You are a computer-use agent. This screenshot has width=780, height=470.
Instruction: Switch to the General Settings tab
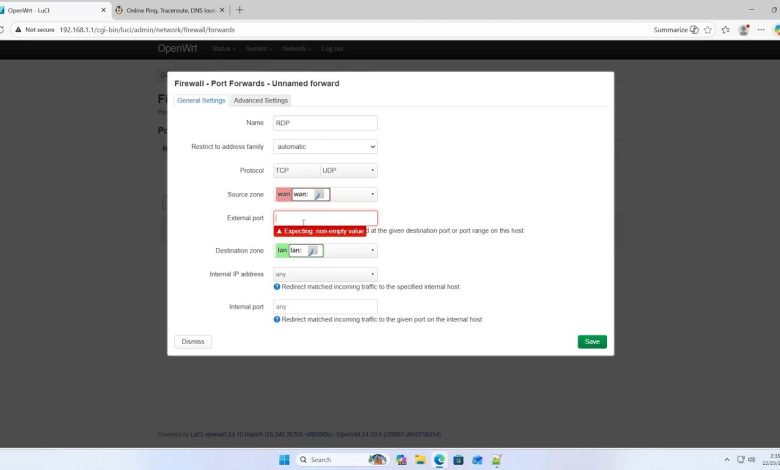point(201,100)
